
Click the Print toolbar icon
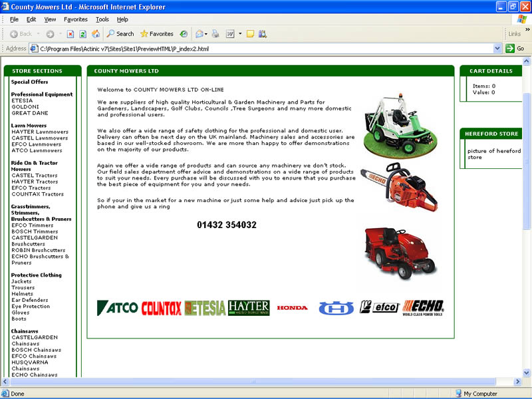[215, 34]
